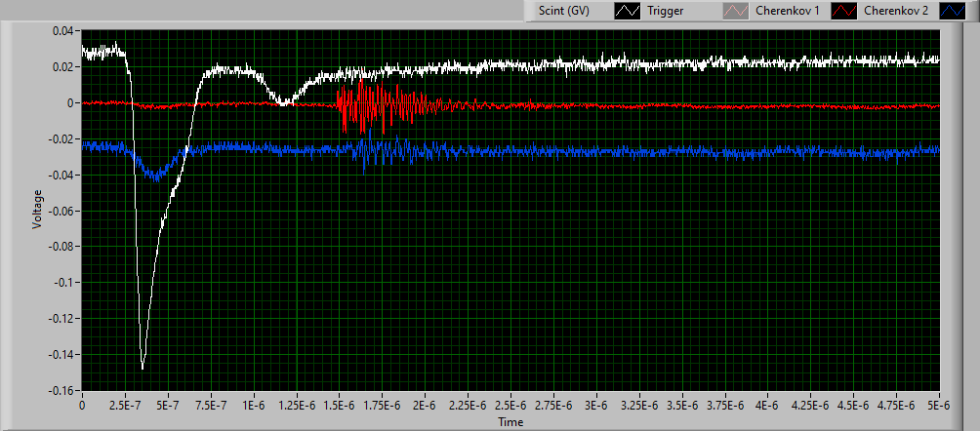980x431 pixels.
Task: Click the -0.14 Voltage axis tick
Action: click(61, 355)
